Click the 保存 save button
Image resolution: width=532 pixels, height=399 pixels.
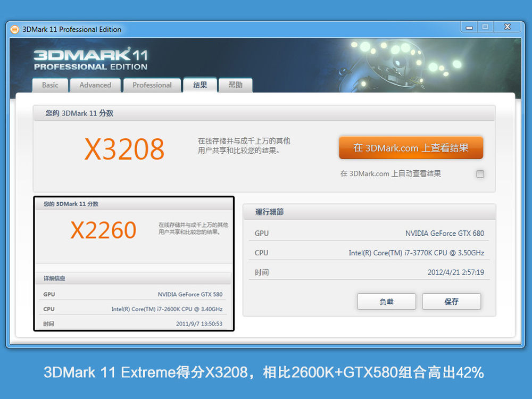pos(451,302)
